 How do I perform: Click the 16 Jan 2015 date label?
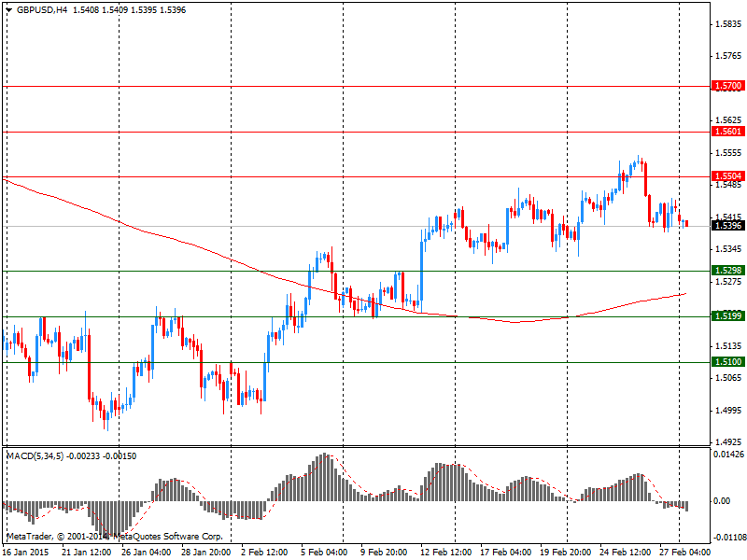point(25,553)
